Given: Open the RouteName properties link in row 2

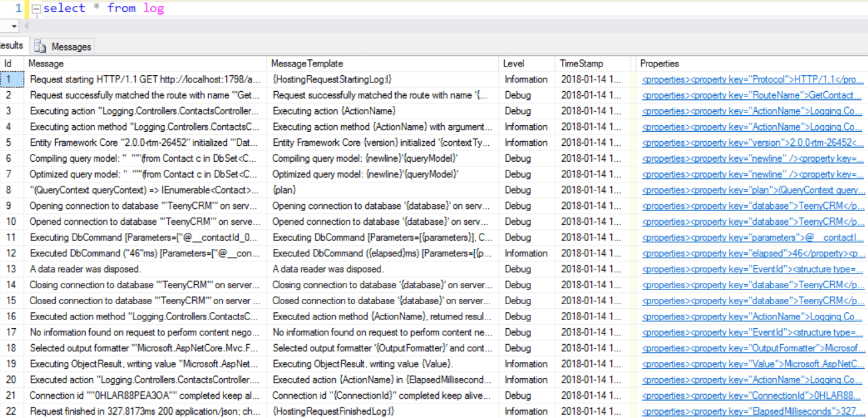Looking at the screenshot, I should coord(752,95).
